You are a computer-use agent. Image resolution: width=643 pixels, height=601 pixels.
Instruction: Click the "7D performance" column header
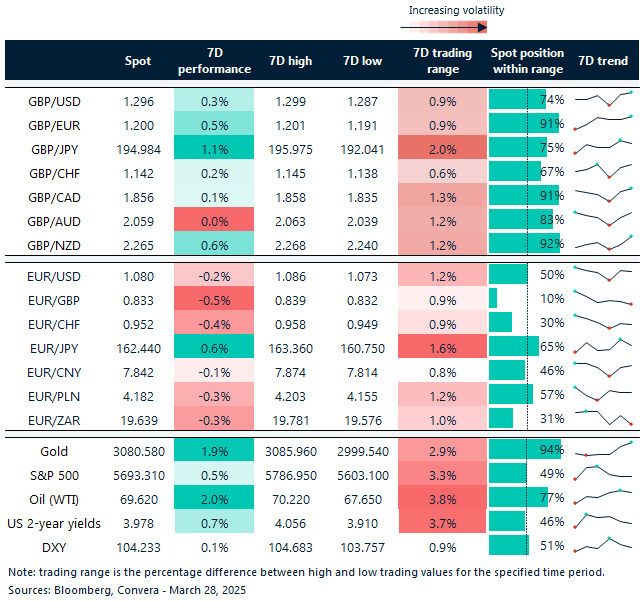tap(214, 61)
